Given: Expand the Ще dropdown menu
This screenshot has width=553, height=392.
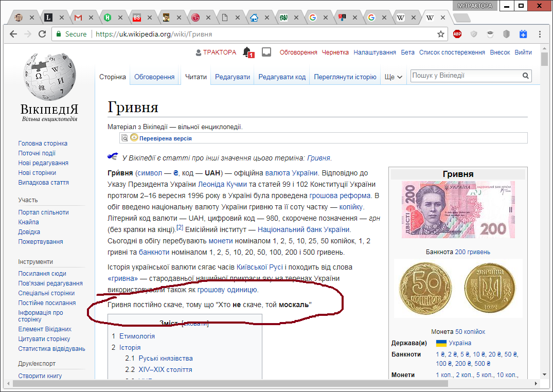Looking at the screenshot, I should 393,77.
